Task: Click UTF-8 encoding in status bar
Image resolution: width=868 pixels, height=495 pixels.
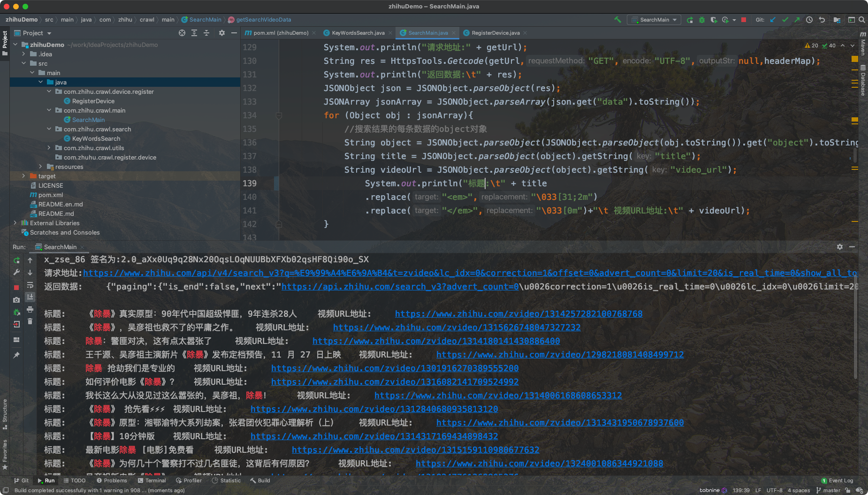Action: pos(774,490)
